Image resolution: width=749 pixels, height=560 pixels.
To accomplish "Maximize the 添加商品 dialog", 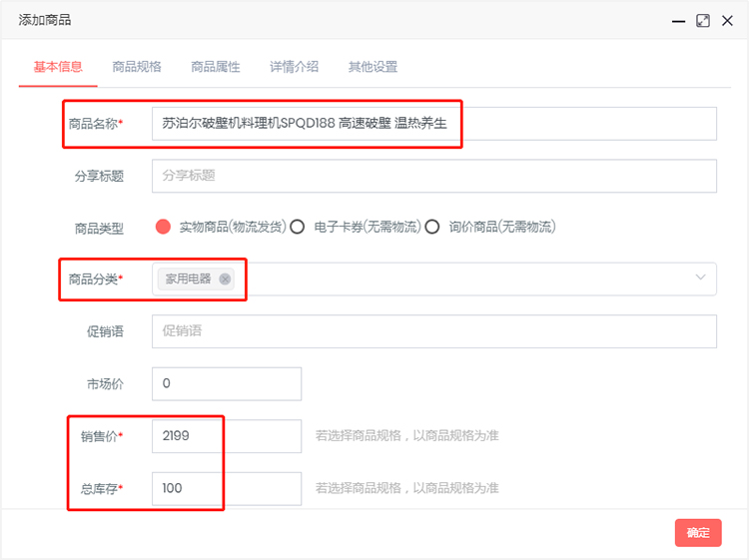I will coord(703,21).
